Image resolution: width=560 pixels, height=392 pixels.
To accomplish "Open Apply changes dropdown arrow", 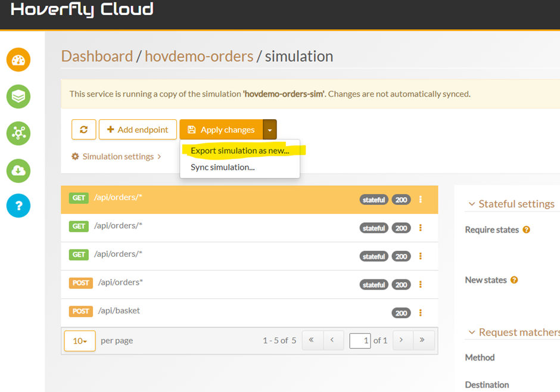I will (x=270, y=130).
